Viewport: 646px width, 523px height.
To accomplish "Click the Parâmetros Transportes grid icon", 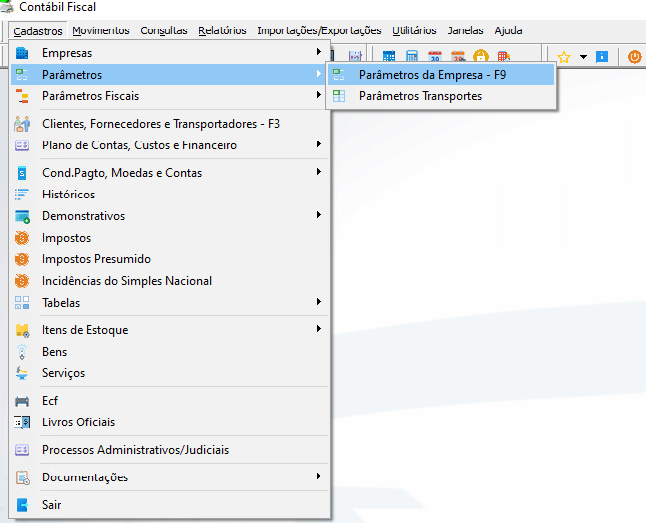I will [339, 96].
